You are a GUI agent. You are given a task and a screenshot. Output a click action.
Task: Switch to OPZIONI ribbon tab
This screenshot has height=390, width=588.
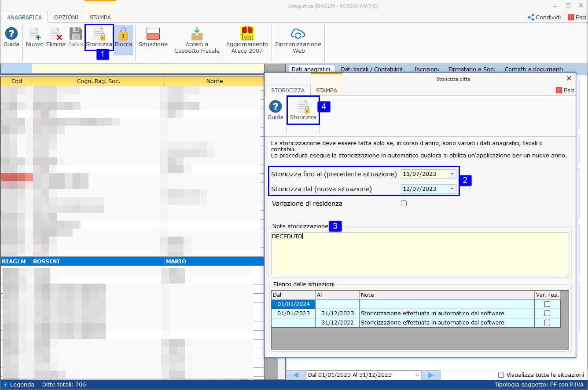[66, 18]
